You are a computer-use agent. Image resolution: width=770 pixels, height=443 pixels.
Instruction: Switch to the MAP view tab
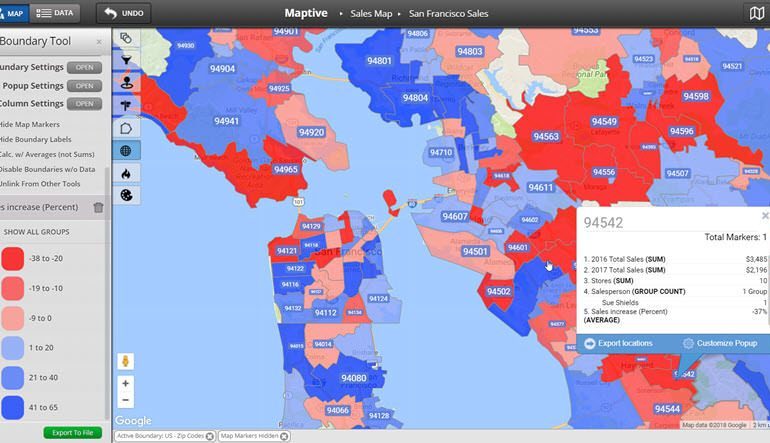pyautogui.click(x=14, y=13)
